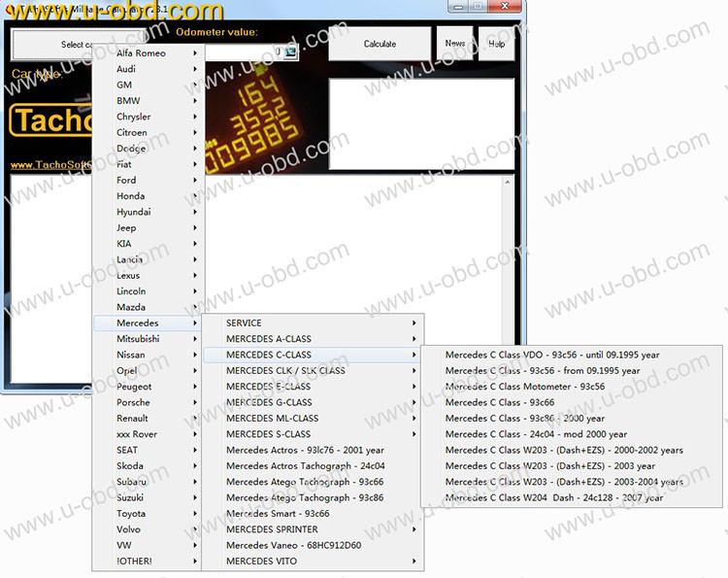Image resolution: width=728 pixels, height=578 pixels.
Task: Open the Citroen submenu
Action: point(149,132)
